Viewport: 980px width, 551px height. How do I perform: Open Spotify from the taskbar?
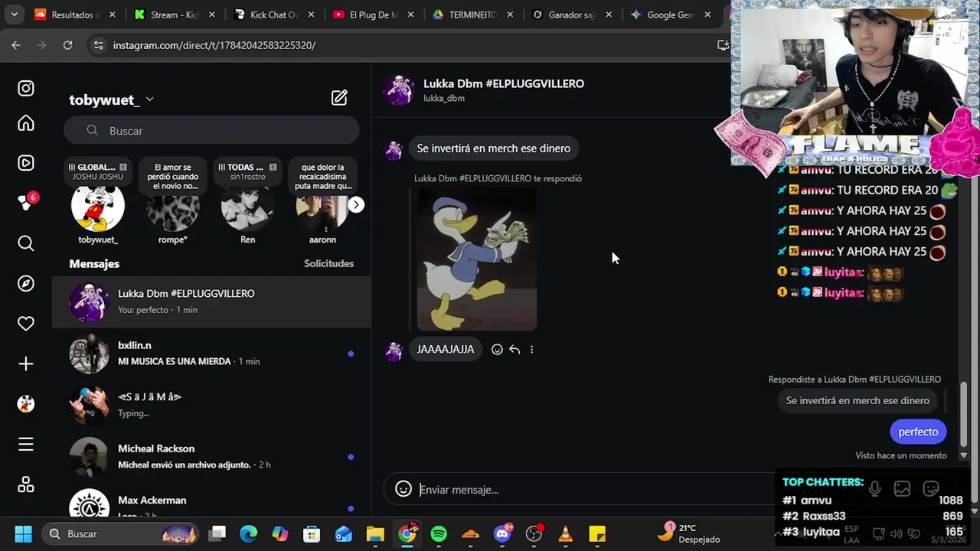(x=439, y=533)
